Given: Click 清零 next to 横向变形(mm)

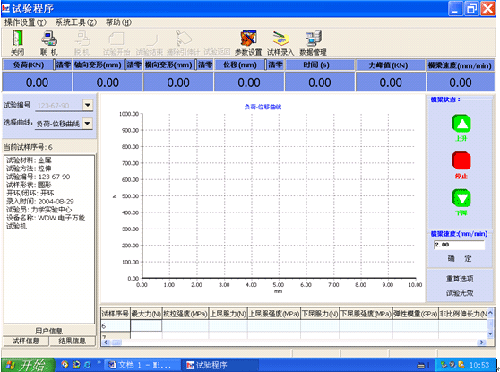Looking at the screenshot, I should click(204, 65).
